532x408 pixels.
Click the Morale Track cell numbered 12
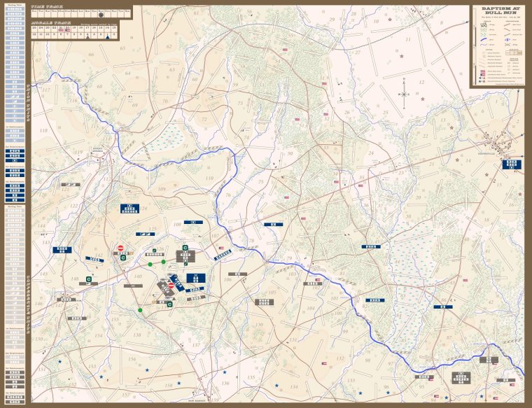[34, 35]
